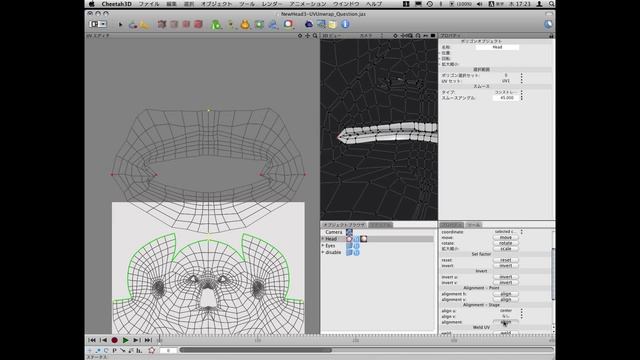Click the P icon in animation toolbar
The image size is (640, 360).
(114, 350)
